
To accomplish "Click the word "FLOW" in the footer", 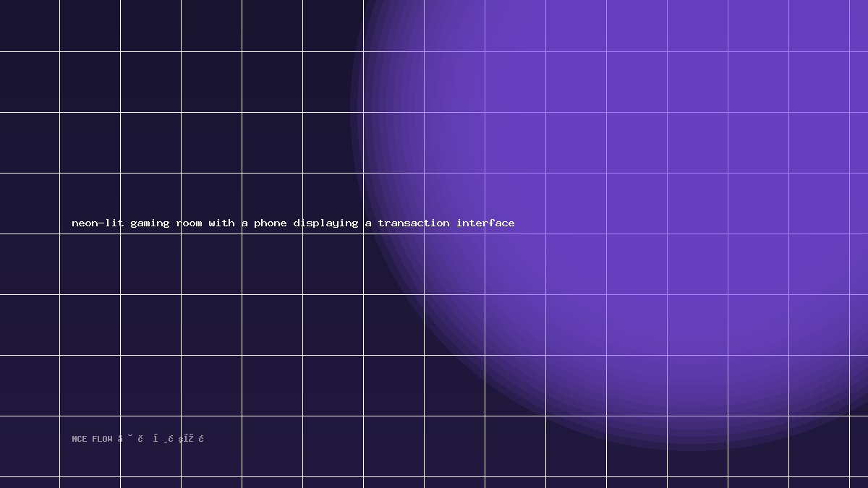I will [102, 439].
